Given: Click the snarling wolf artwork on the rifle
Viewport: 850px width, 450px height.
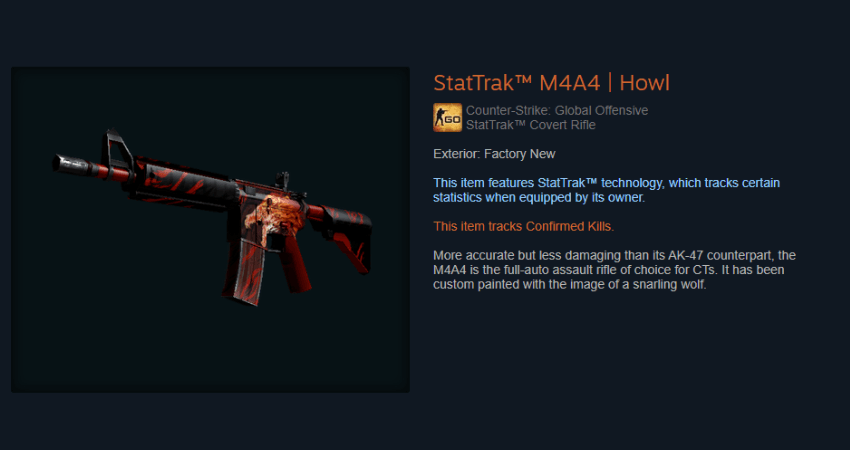Looking at the screenshot, I should pos(267,215).
